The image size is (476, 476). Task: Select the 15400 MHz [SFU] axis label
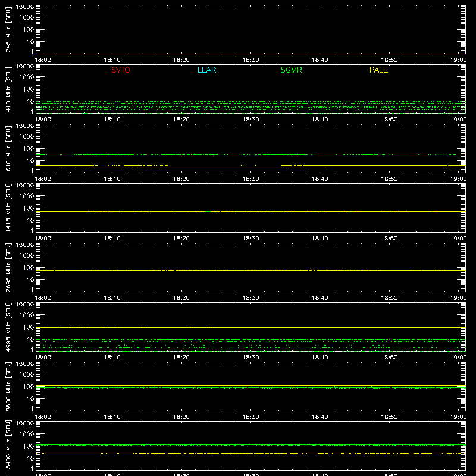point(8,446)
